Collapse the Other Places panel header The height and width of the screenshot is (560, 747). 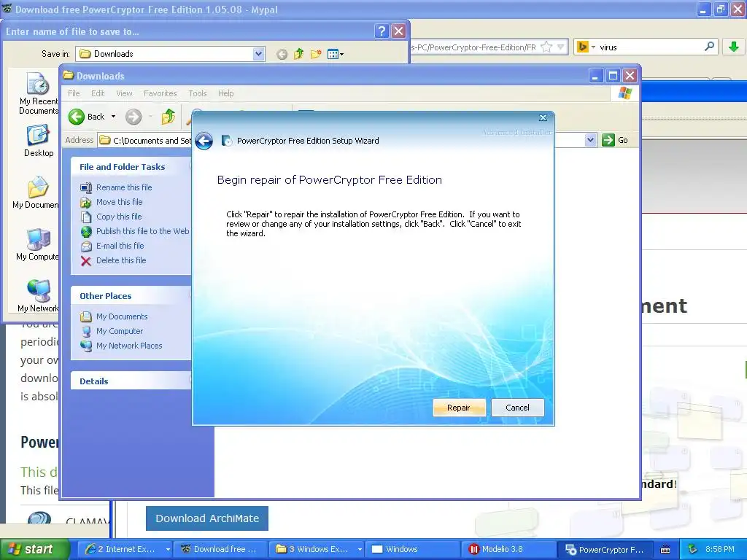[x=131, y=296]
